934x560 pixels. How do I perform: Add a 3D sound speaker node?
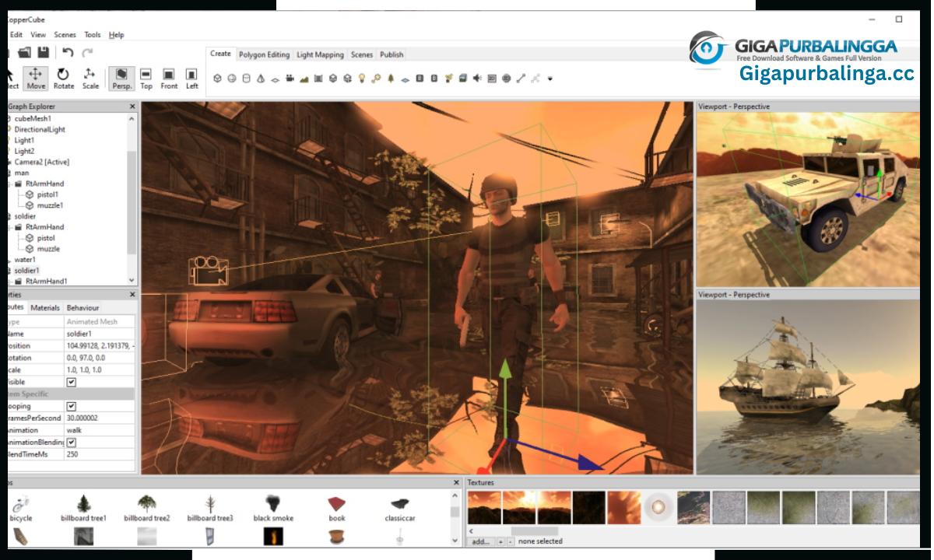coord(476,79)
